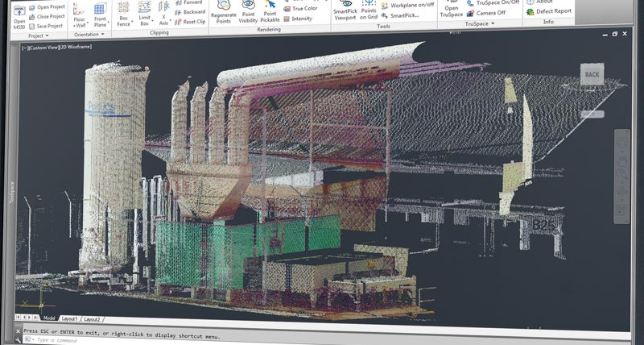The height and width of the screenshot is (345, 644).
Task: Restore down the drawing viewport window
Action: pos(615,34)
